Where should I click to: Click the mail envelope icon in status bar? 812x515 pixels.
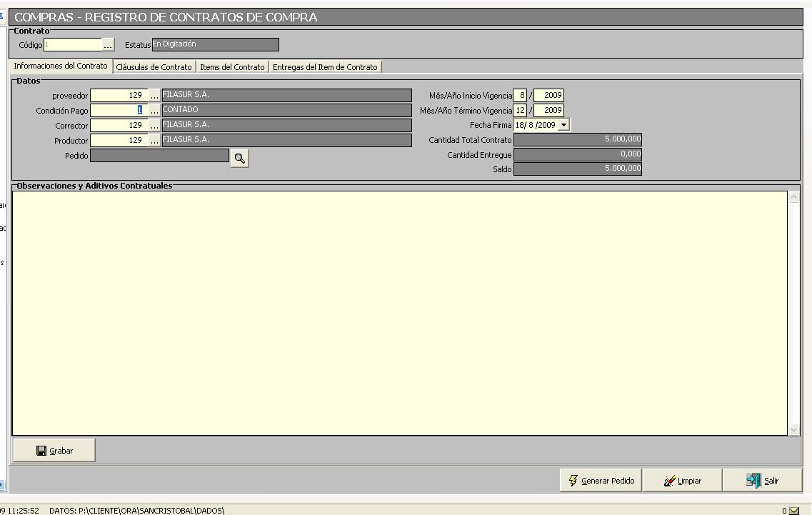click(x=794, y=510)
